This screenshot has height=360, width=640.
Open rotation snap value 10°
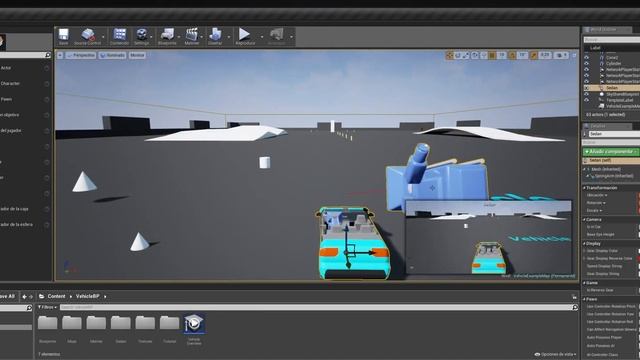[522, 55]
